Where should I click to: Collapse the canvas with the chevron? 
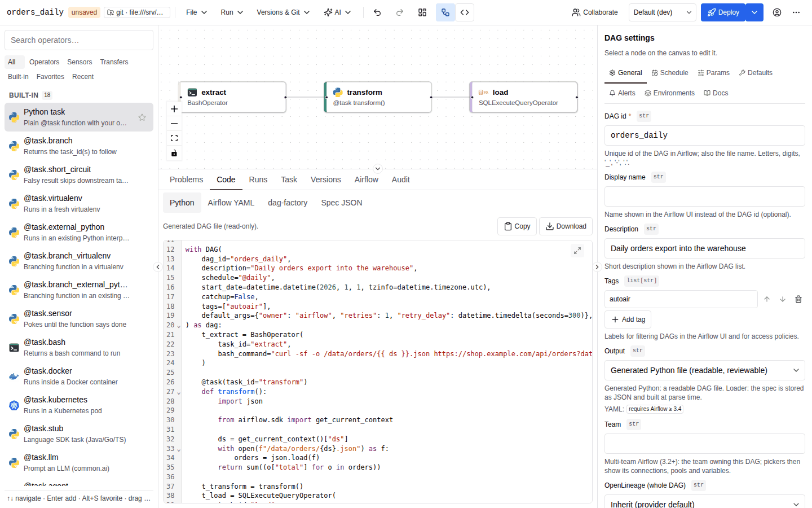pyautogui.click(x=378, y=169)
